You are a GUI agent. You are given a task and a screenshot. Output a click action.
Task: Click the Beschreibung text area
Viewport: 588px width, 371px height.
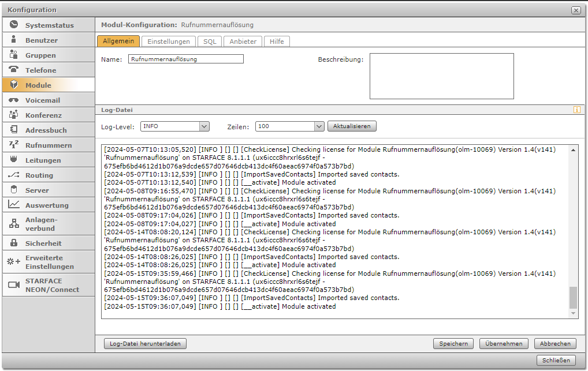441,76
